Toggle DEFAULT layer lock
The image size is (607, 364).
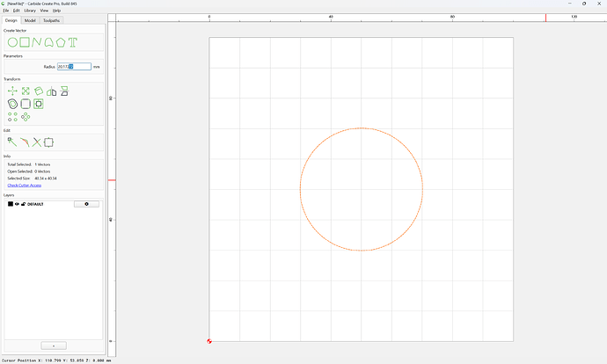click(x=23, y=204)
